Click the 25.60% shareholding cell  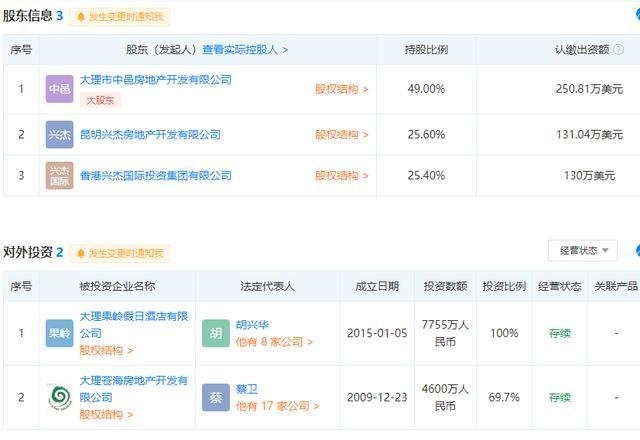[x=426, y=134]
